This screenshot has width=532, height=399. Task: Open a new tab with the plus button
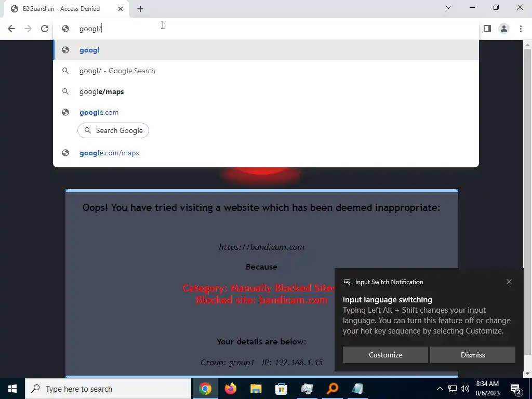coord(140,9)
